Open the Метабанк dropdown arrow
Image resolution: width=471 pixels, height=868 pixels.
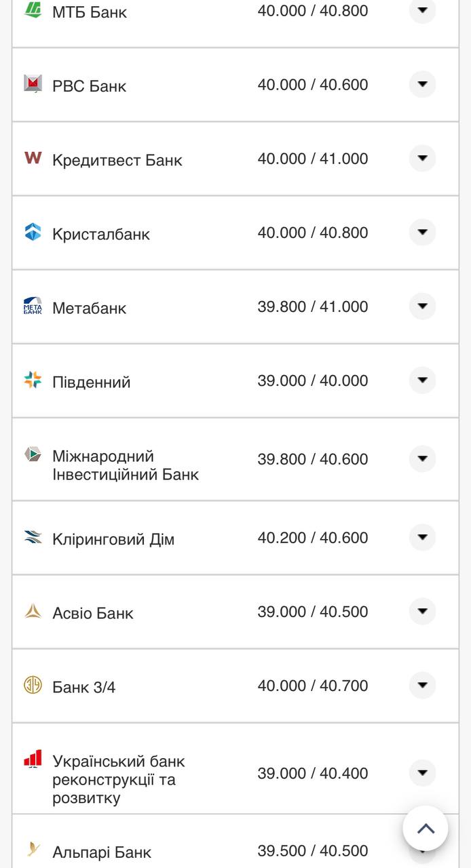[422, 307]
